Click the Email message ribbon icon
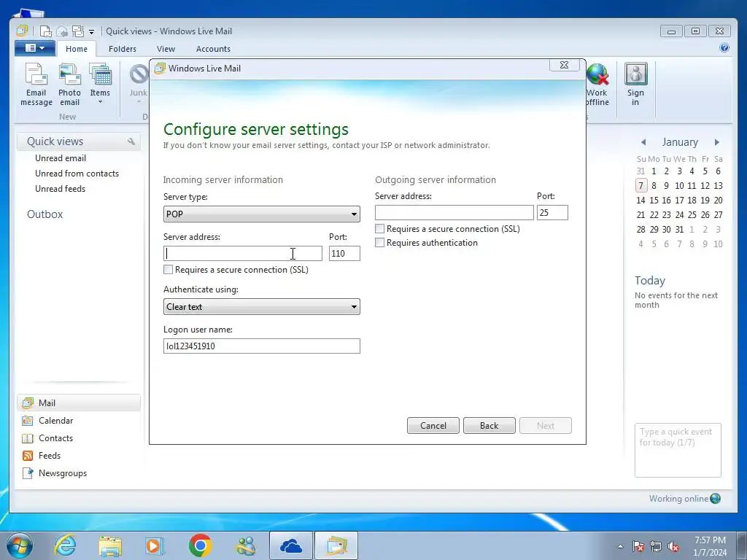This screenshot has width=747, height=560. [36, 85]
